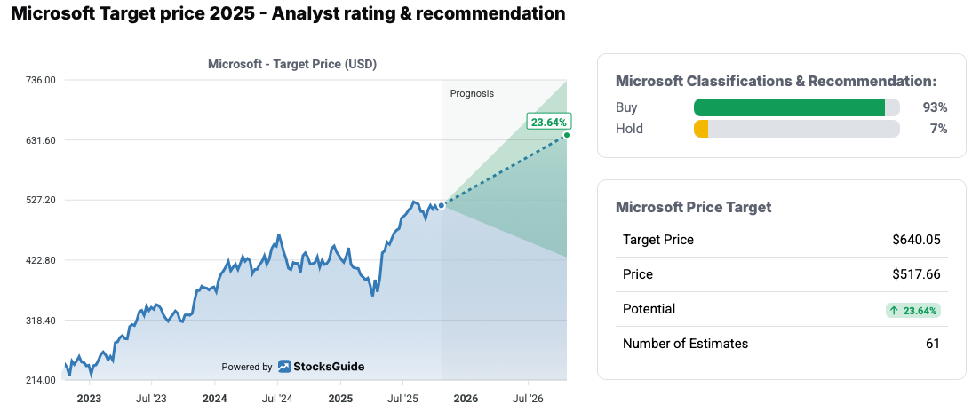Open the Powered by StocksGuide link
Image resolution: width=980 pixels, height=412 pixels.
tap(292, 367)
